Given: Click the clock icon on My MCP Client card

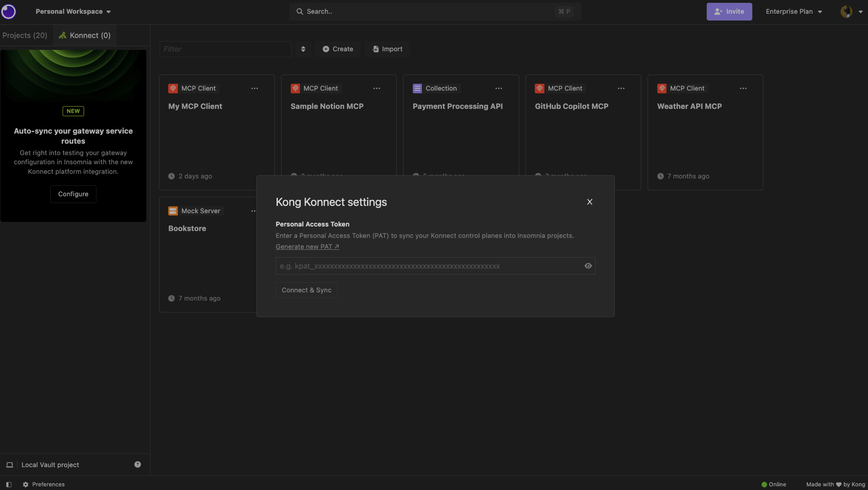Looking at the screenshot, I should click(x=171, y=176).
